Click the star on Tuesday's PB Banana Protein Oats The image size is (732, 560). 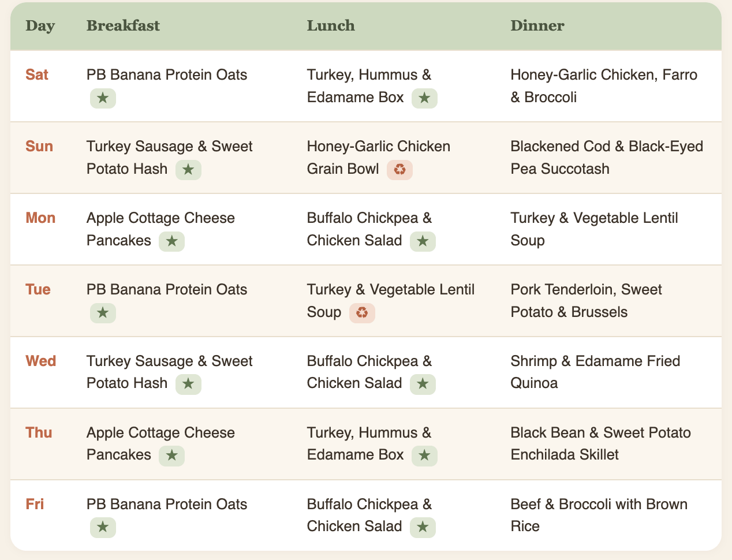103,313
